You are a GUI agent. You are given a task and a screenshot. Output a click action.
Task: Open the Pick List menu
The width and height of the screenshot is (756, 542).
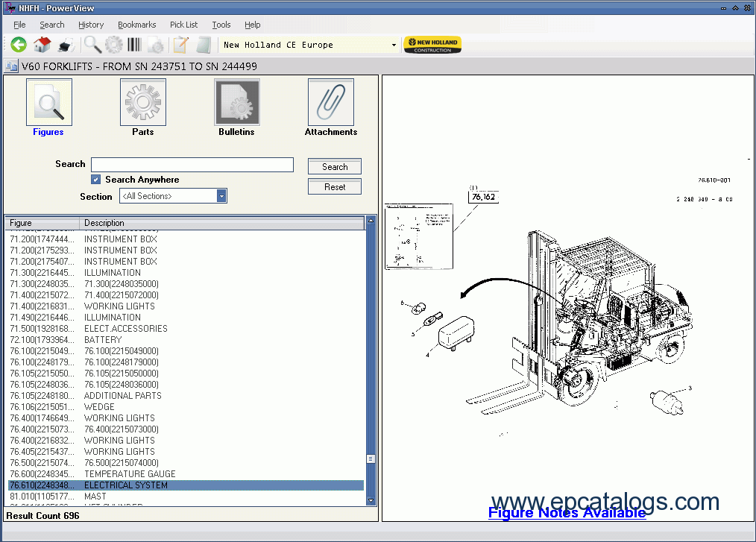pos(183,25)
